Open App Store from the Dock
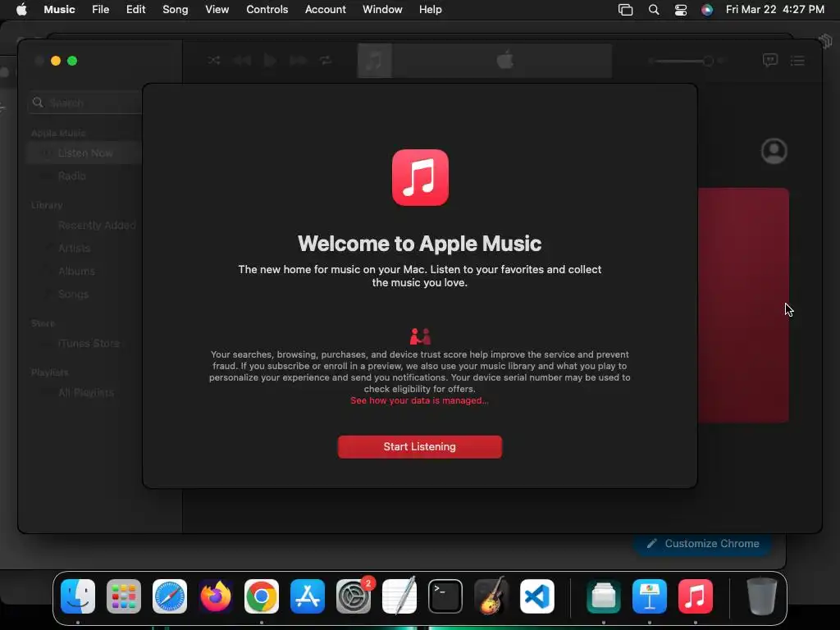 (x=308, y=596)
